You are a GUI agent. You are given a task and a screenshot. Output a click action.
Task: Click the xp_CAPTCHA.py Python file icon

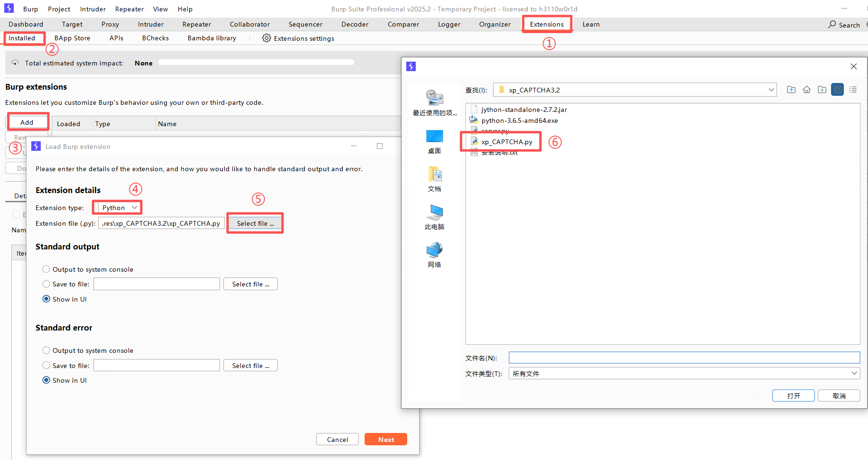point(474,141)
